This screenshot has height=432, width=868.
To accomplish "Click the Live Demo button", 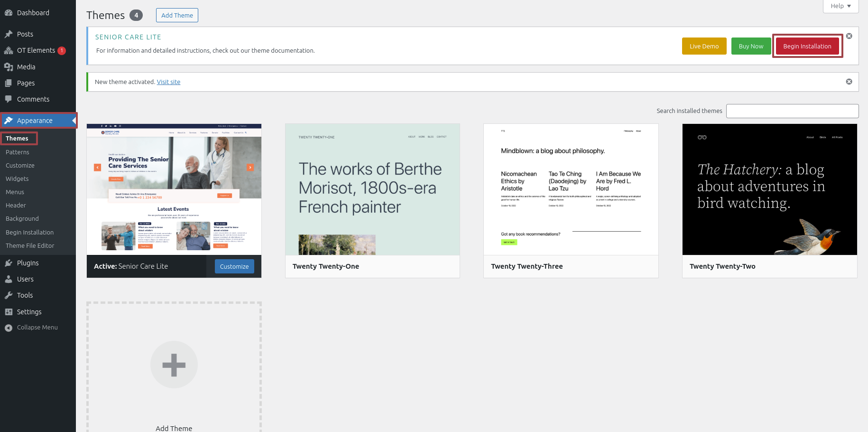I will point(704,46).
